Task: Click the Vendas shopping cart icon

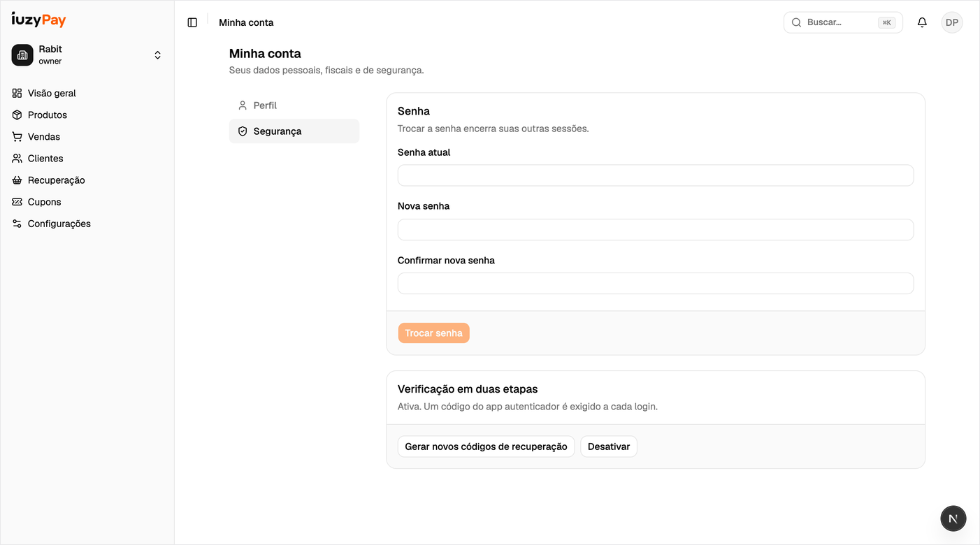Action: click(x=17, y=136)
